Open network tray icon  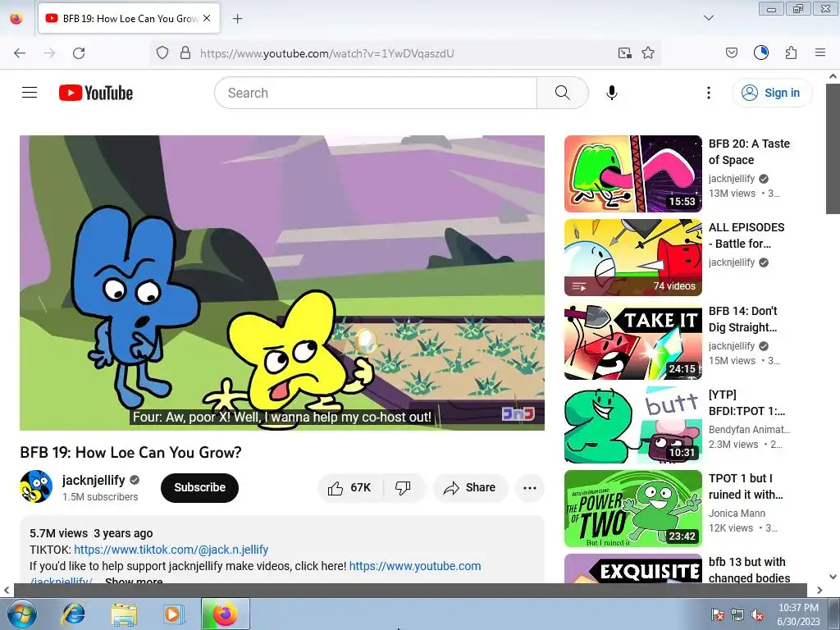(x=737, y=614)
